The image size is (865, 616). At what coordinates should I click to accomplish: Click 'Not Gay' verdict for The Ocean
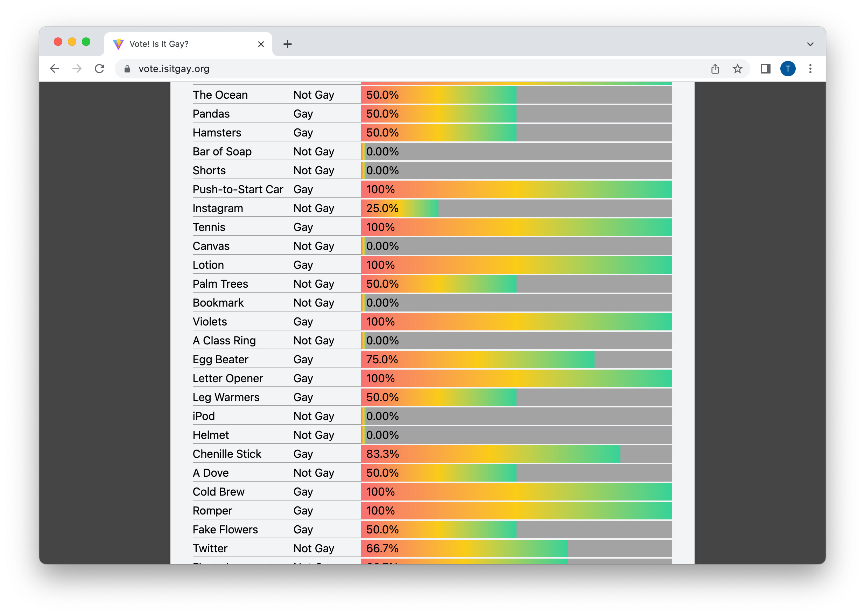tap(314, 95)
